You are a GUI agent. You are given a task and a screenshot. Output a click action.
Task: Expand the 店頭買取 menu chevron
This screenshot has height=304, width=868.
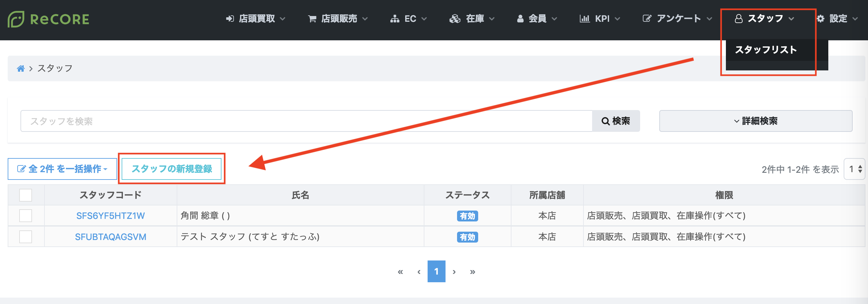[x=283, y=19]
